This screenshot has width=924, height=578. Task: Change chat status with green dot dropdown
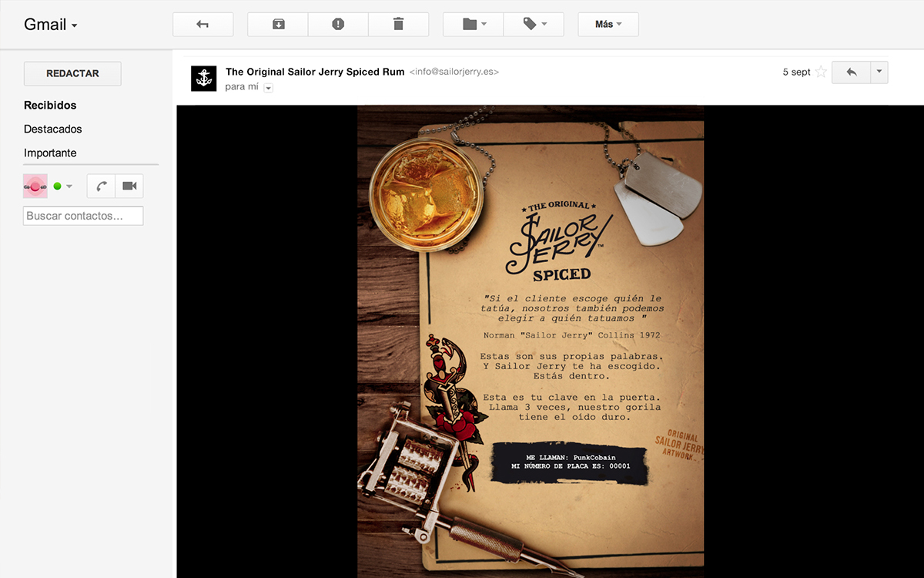62,186
